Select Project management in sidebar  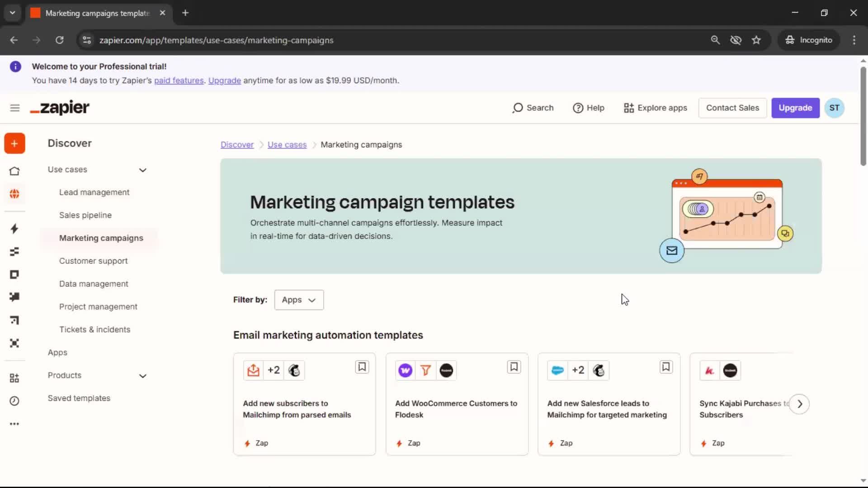(x=98, y=307)
